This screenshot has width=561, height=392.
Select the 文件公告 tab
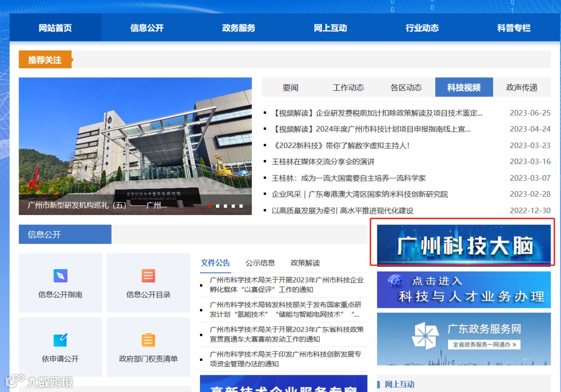216,263
